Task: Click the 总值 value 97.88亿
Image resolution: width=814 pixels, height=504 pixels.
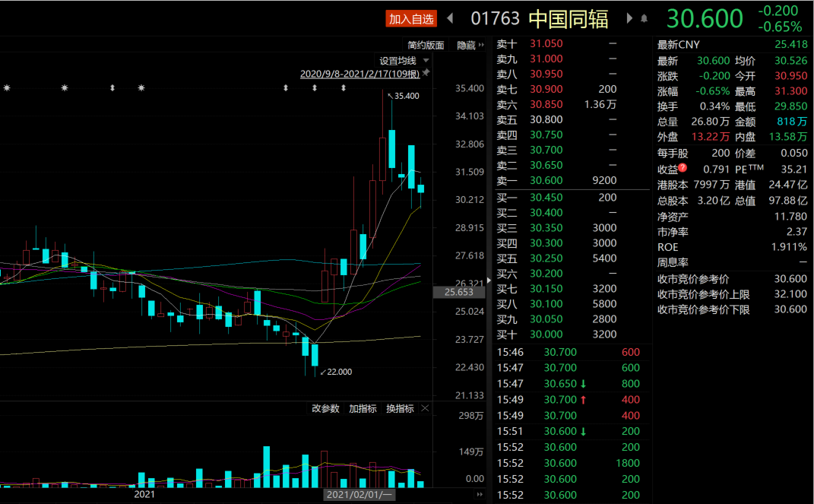Action: (788, 201)
